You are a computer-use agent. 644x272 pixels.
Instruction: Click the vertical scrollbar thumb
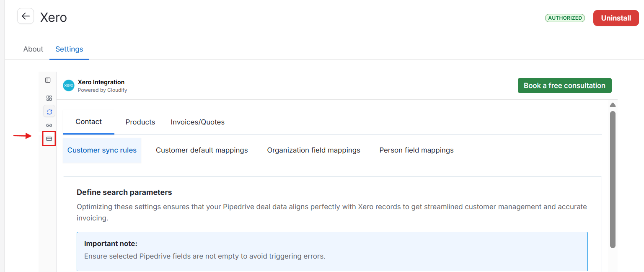tap(613, 179)
